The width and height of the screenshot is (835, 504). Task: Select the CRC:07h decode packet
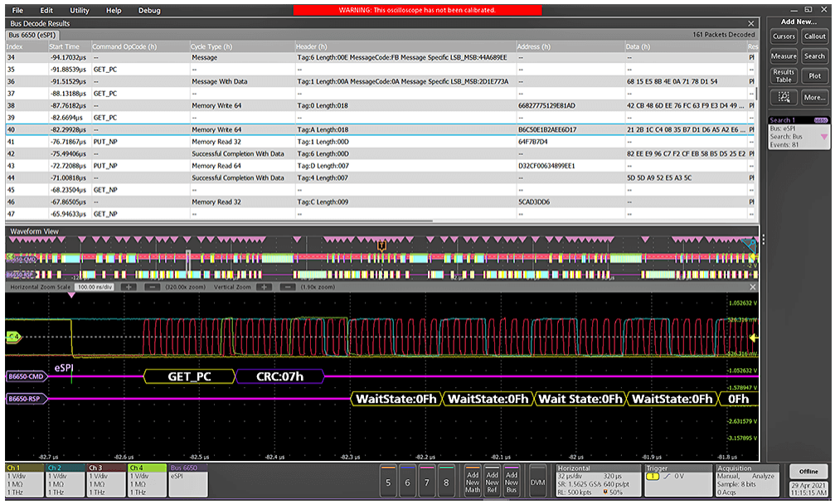tap(279, 376)
